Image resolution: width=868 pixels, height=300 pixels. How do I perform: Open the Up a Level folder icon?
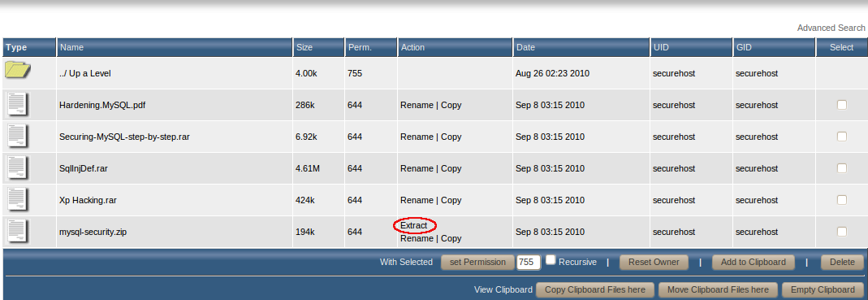(18, 70)
